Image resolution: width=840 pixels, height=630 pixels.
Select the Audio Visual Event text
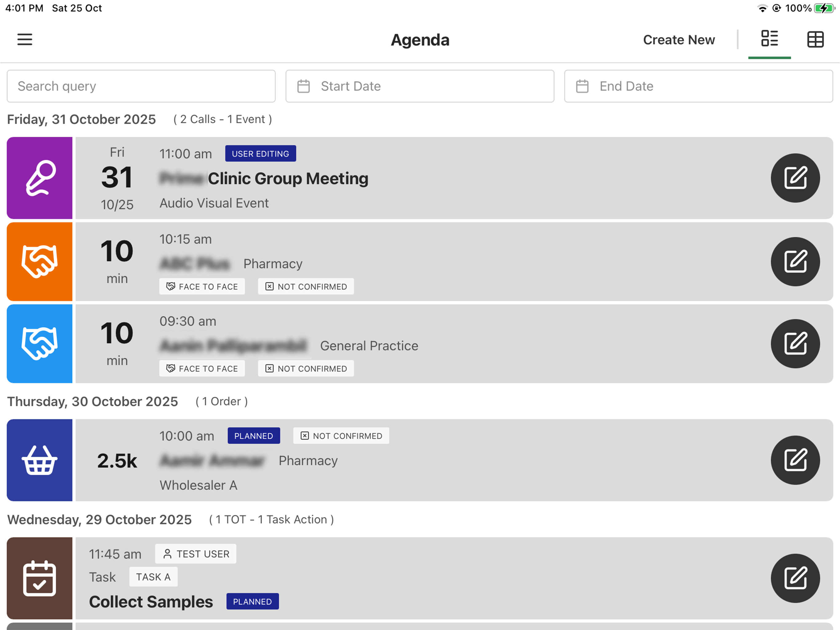pos(214,203)
